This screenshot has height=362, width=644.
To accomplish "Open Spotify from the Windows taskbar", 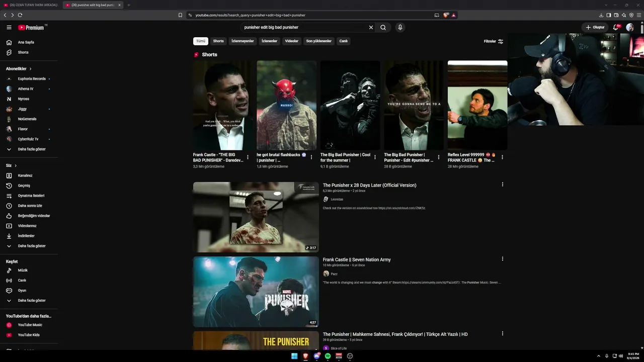I will [328, 356].
